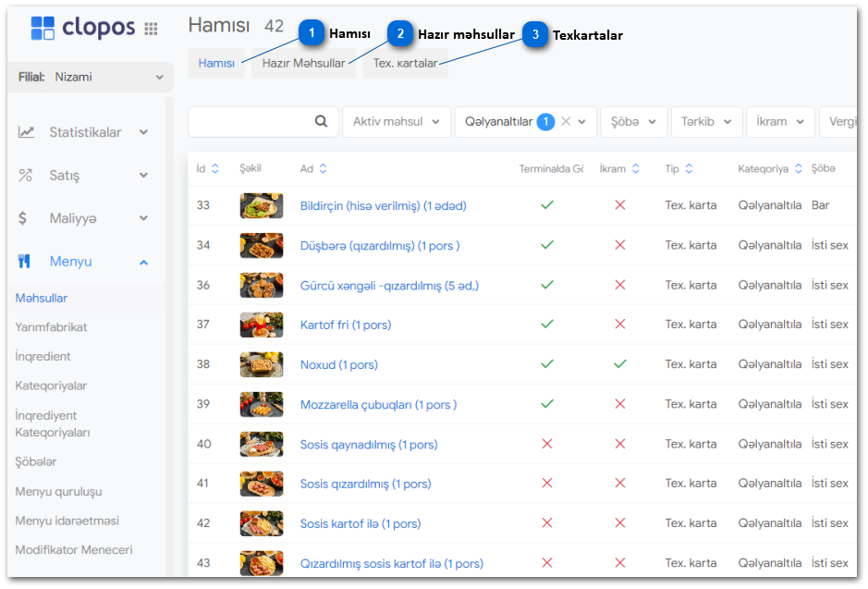This screenshot has height=589, width=868.
Task: Switch to the Hazır Məhsullar tab
Action: coord(304,63)
